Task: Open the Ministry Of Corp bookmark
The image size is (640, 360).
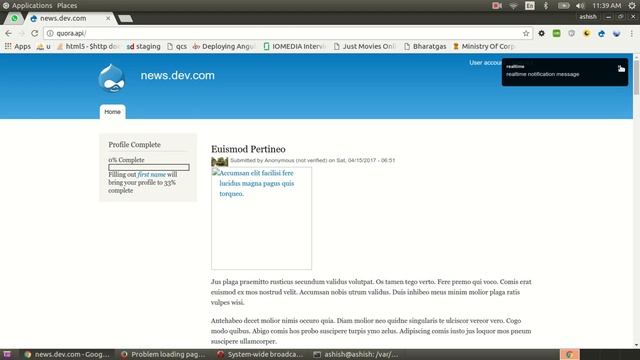Action: tap(484, 47)
